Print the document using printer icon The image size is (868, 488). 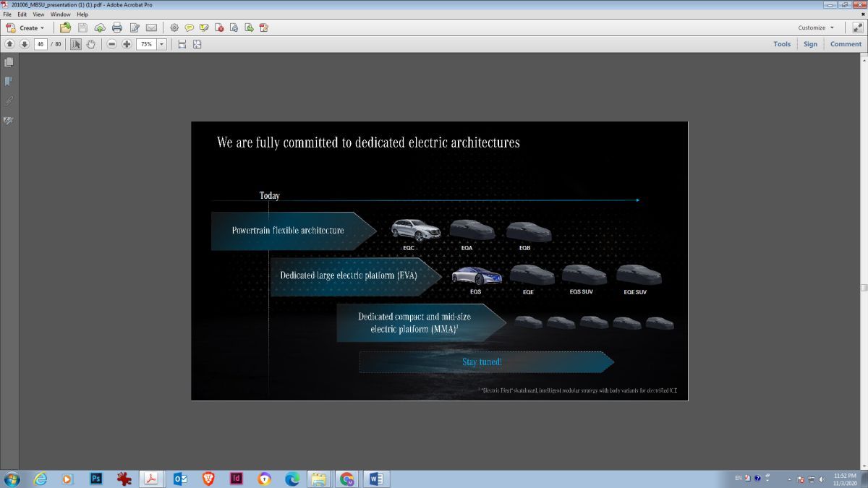pyautogui.click(x=117, y=27)
